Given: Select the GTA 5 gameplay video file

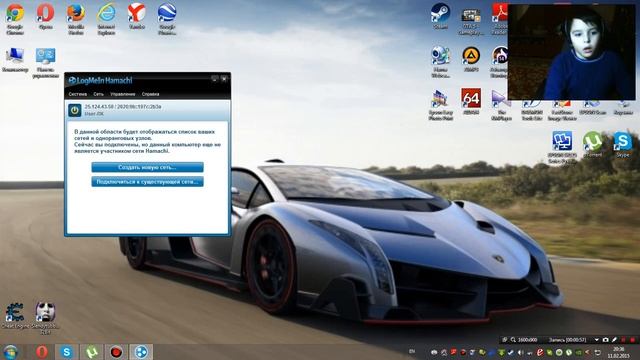Looking at the screenshot, I should click(x=471, y=21).
